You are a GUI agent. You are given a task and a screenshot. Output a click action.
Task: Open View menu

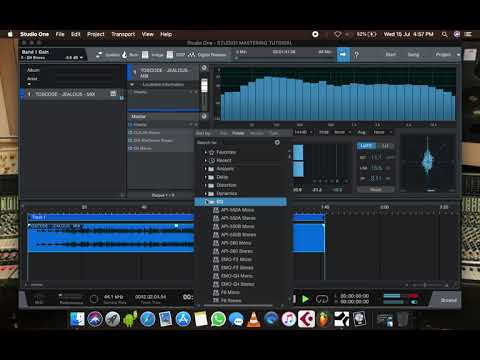(x=148, y=34)
